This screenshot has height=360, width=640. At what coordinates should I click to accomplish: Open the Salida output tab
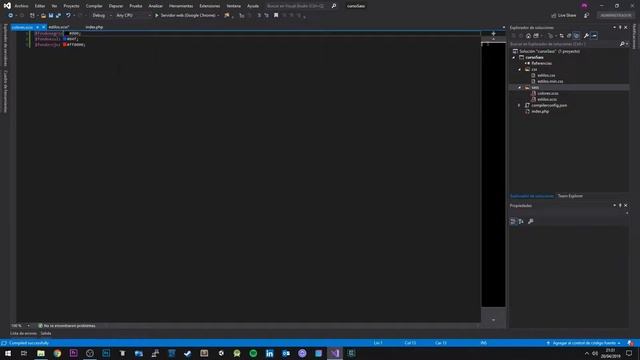[x=46, y=333]
